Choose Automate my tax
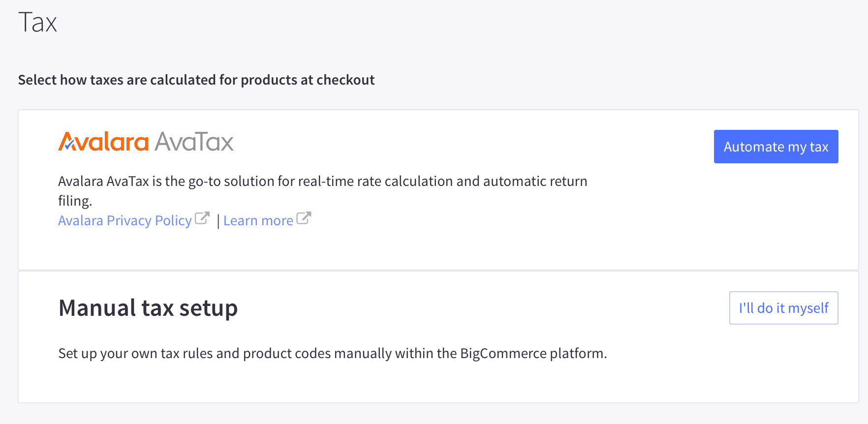 tap(776, 147)
